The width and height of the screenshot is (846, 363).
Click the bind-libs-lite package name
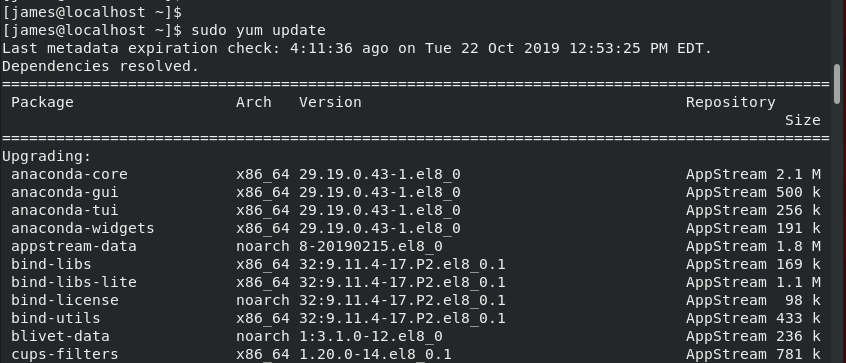(x=74, y=282)
